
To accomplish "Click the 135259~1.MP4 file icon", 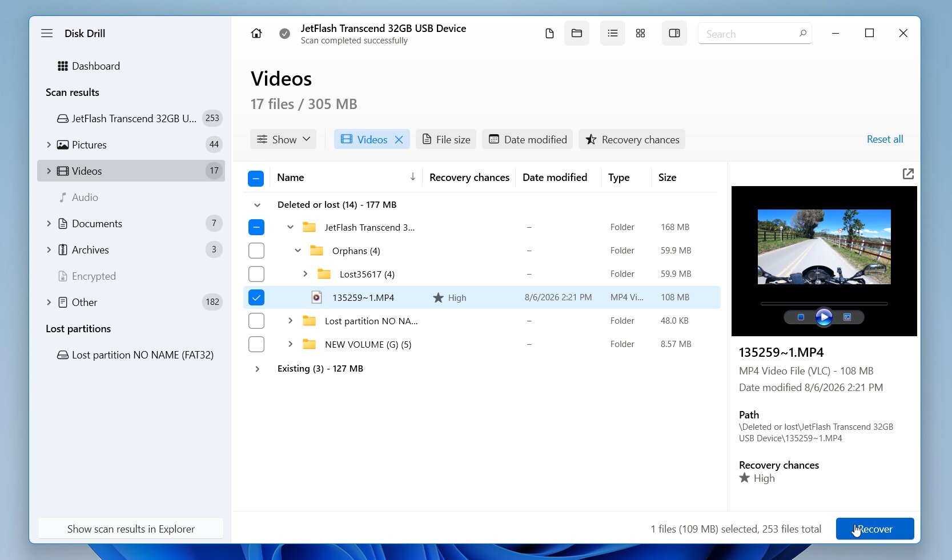I will click(x=316, y=297).
